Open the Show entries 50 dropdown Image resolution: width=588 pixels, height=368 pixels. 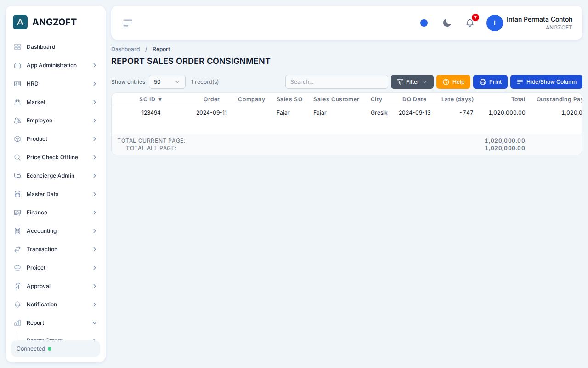click(x=167, y=82)
